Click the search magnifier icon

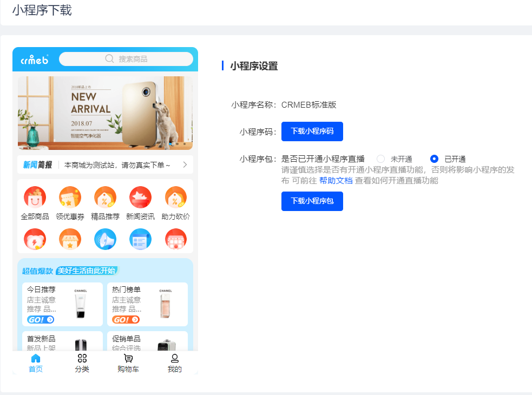109,58
